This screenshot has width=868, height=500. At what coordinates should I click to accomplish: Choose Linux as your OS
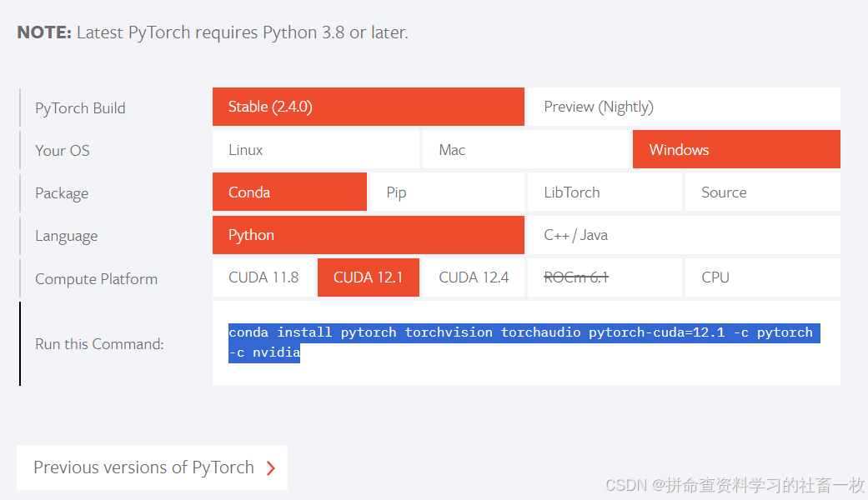(x=315, y=149)
